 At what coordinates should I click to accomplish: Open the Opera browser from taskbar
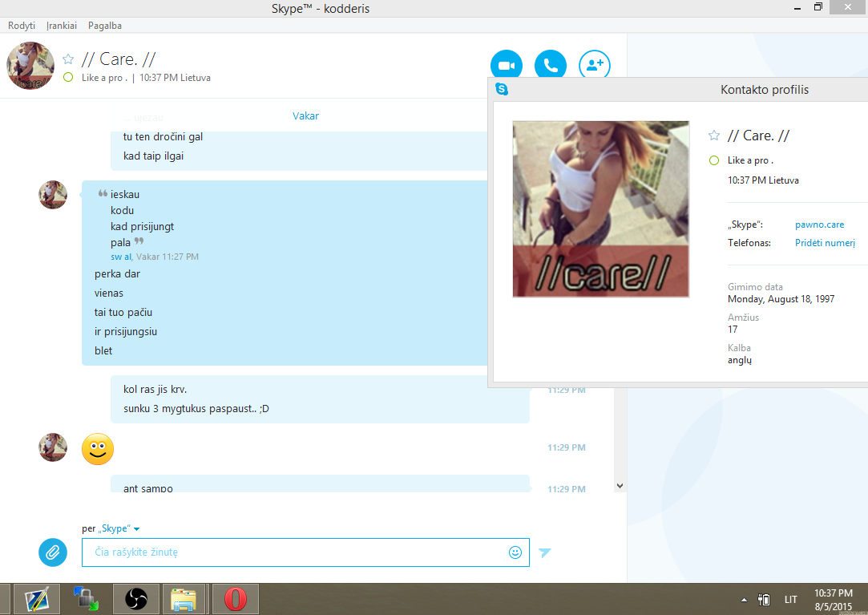click(x=236, y=599)
